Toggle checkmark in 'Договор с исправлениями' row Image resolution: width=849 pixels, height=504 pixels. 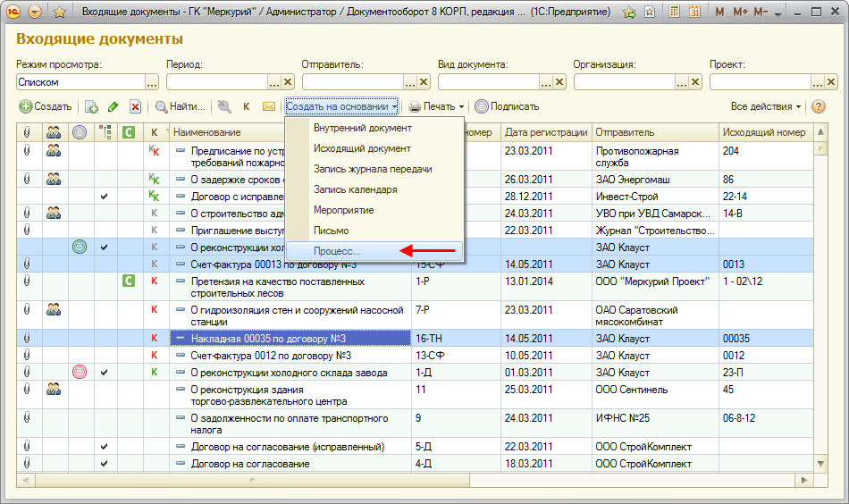tap(105, 196)
